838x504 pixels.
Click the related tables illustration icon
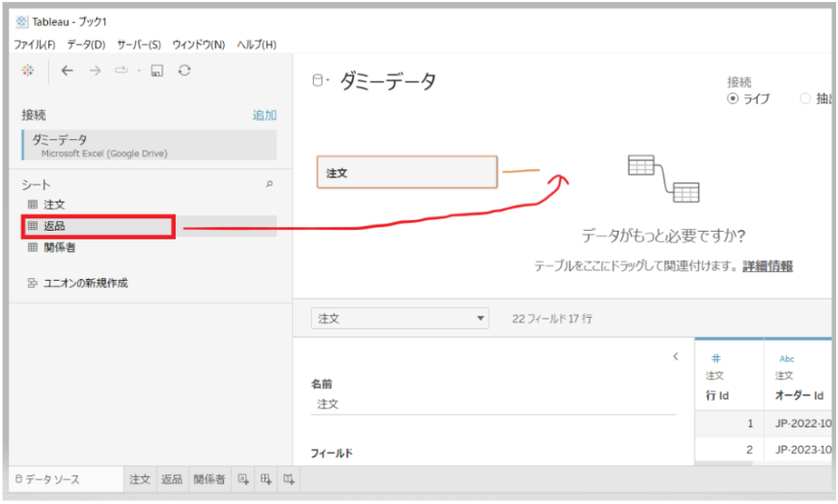663,179
